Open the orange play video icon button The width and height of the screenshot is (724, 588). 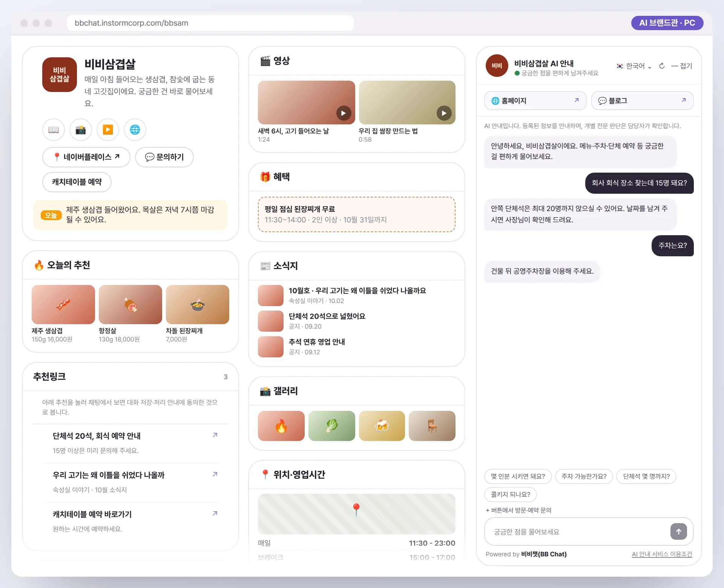coord(108,130)
